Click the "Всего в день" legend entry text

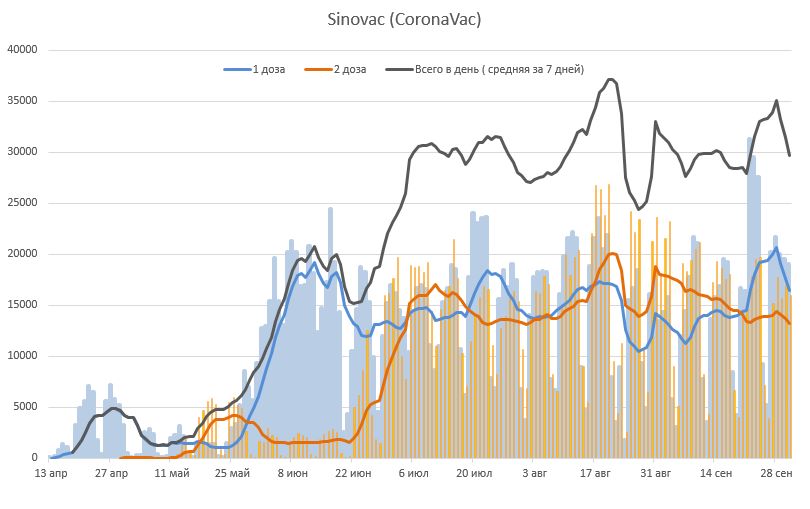coord(499,69)
